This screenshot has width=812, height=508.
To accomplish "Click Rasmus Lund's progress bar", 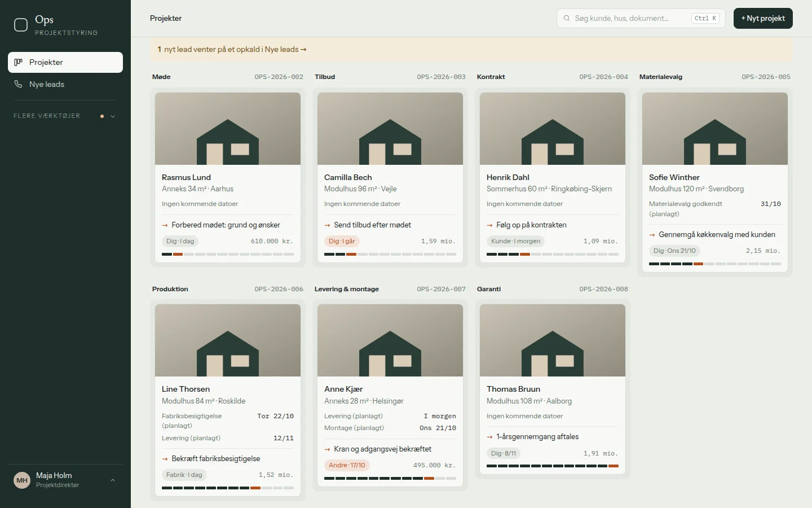I will coord(228,255).
